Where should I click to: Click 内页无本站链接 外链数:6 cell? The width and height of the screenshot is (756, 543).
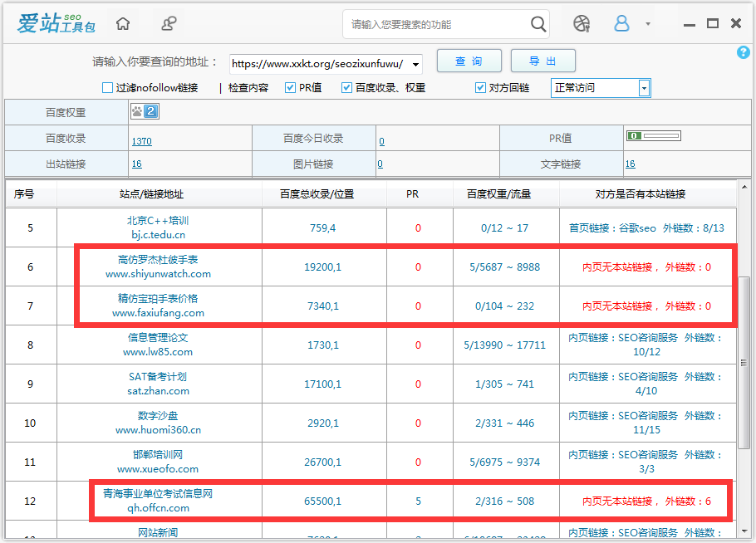point(646,501)
